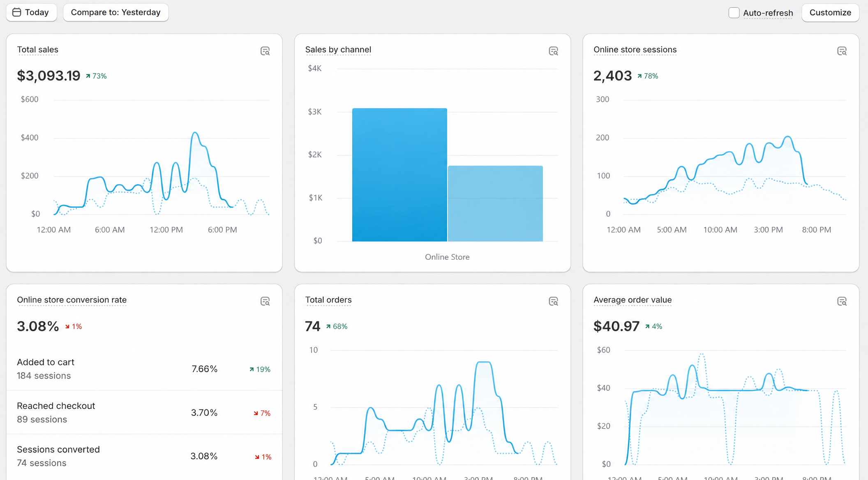Click the Auto-refresh label text

pyautogui.click(x=768, y=13)
